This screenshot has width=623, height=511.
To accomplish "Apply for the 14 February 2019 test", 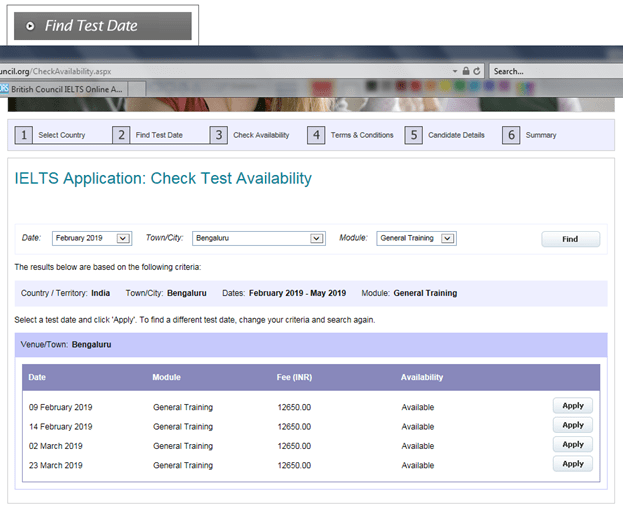I will tap(573, 425).
